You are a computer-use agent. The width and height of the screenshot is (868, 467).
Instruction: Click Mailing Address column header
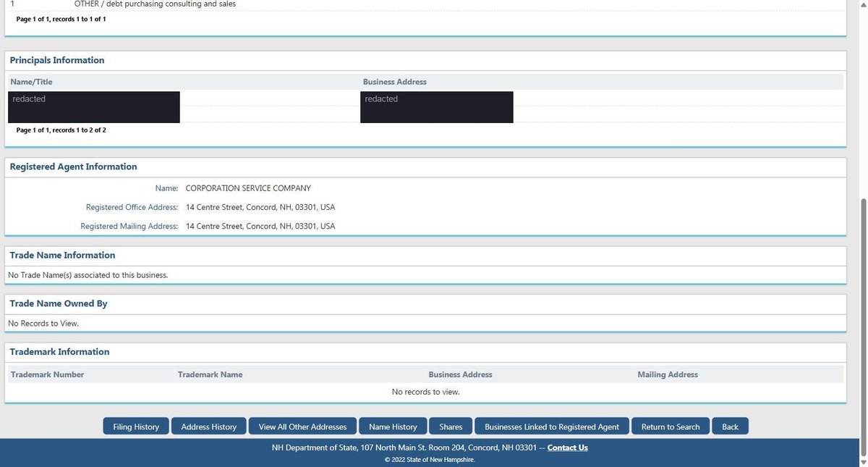[668, 374]
